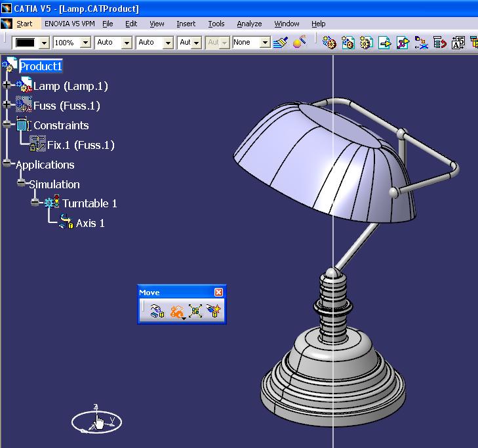
Task: Click the Painter (paintbrush) icon
Action: pyautogui.click(x=281, y=43)
